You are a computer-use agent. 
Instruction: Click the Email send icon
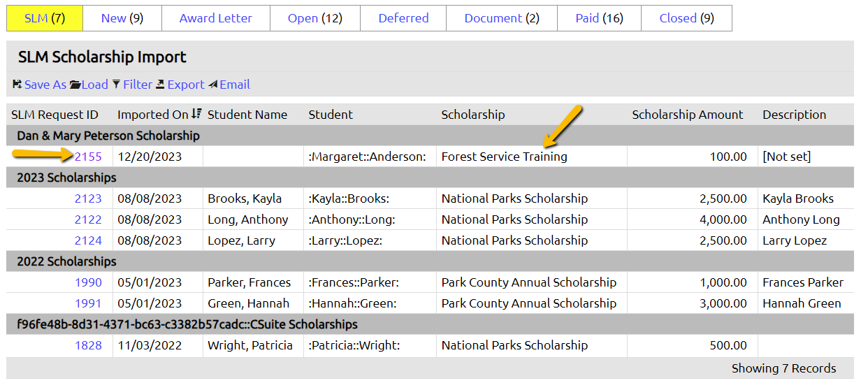[x=212, y=85]
